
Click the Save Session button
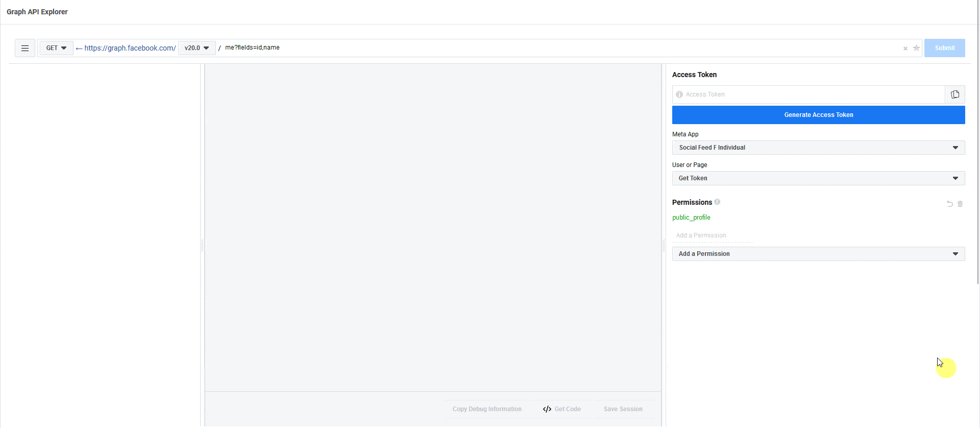[623, 409]
